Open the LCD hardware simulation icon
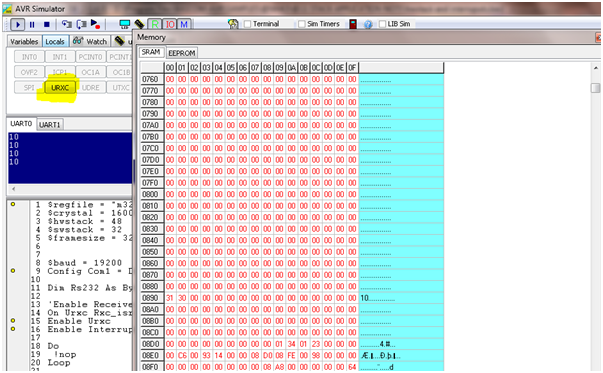Viewport: 603px width, 373px height. (125, 25)
